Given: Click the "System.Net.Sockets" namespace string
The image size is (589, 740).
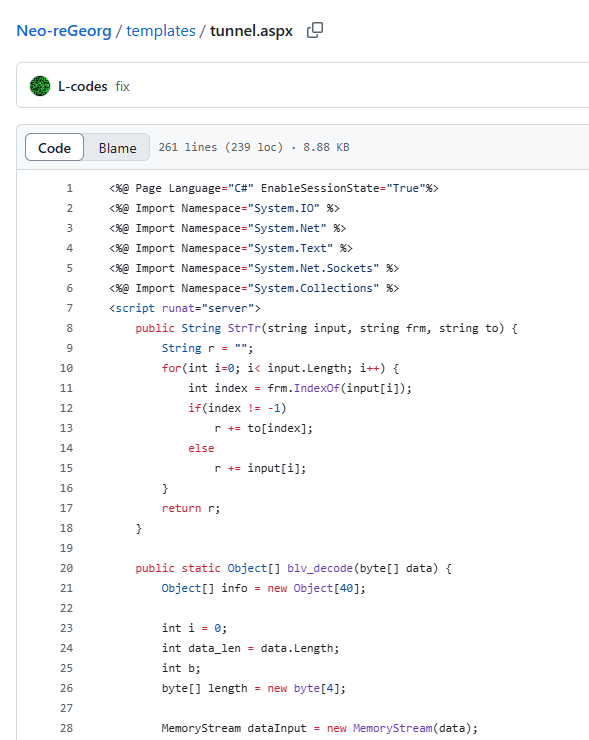Looking at the screenshot, I should (313, 268).
